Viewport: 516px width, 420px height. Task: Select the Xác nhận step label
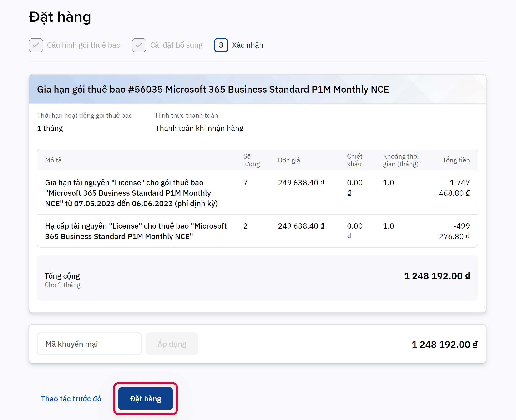coord(247,45)
